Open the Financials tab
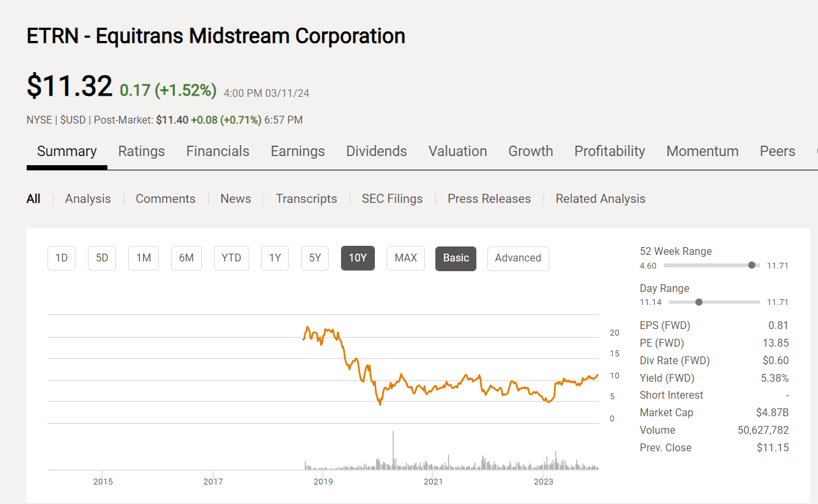The width and height of the screenshot is (818, 504). click(x=217, y=151)
